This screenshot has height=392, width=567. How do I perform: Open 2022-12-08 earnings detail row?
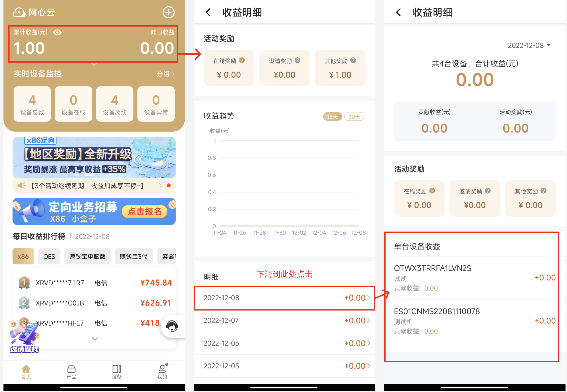tap(284, 298)
